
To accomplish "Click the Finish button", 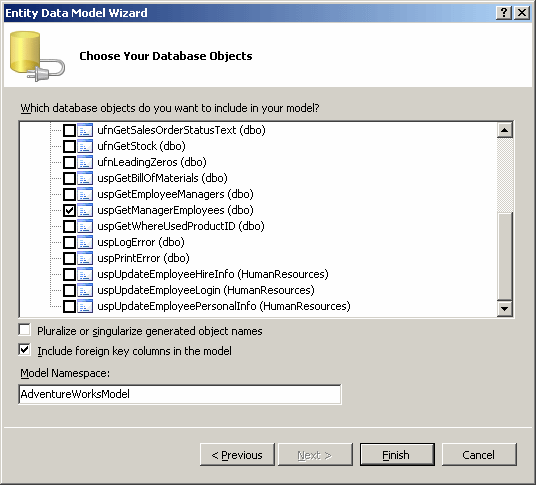I will pyautogui.click(x=397, y=455).
